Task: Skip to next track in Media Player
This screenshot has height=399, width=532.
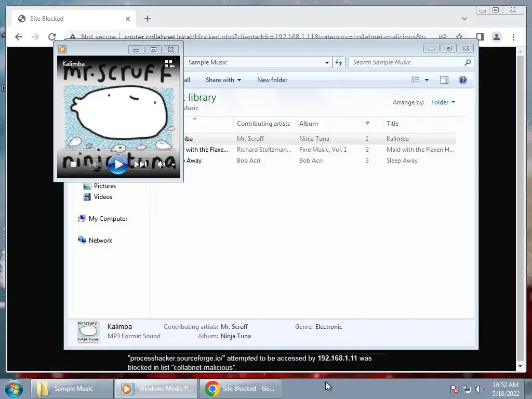Action: pyautogui.click(x=140, y=165)
